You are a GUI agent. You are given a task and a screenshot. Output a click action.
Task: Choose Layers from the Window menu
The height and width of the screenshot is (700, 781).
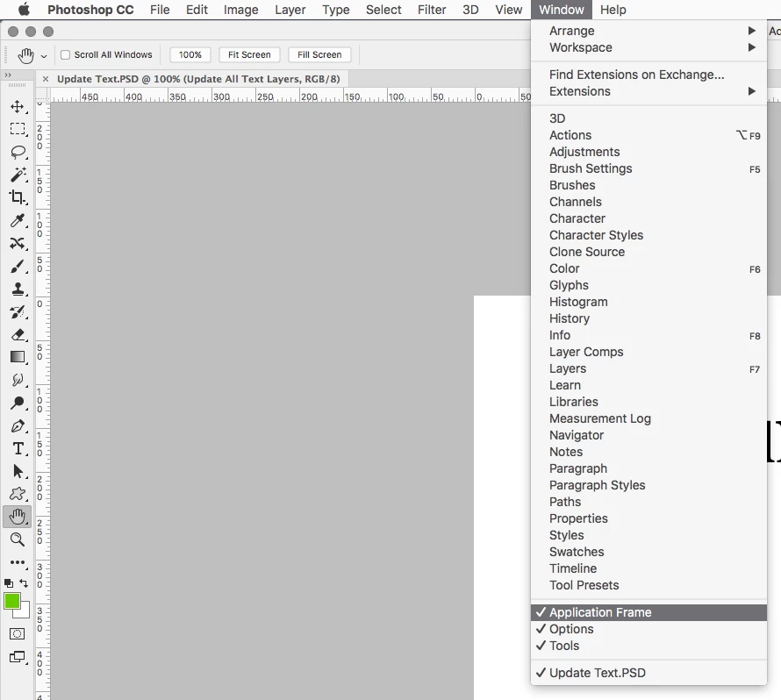pyautogui.click(x=648, y=368)
